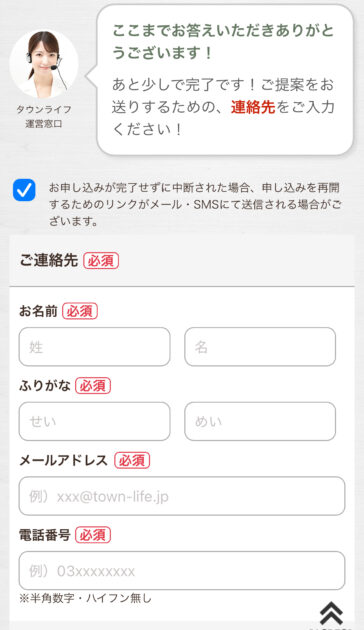Uncheck the resume-link SMS consent checkbox
This screenshot has width=364, height=630.
click(24, 190)
